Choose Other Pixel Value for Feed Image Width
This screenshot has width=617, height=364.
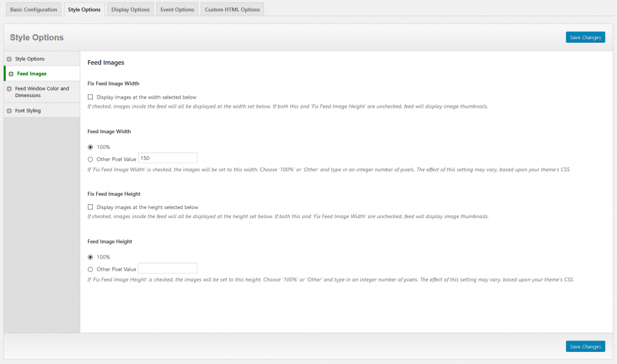pyautogui.click(x=90, y=160)
